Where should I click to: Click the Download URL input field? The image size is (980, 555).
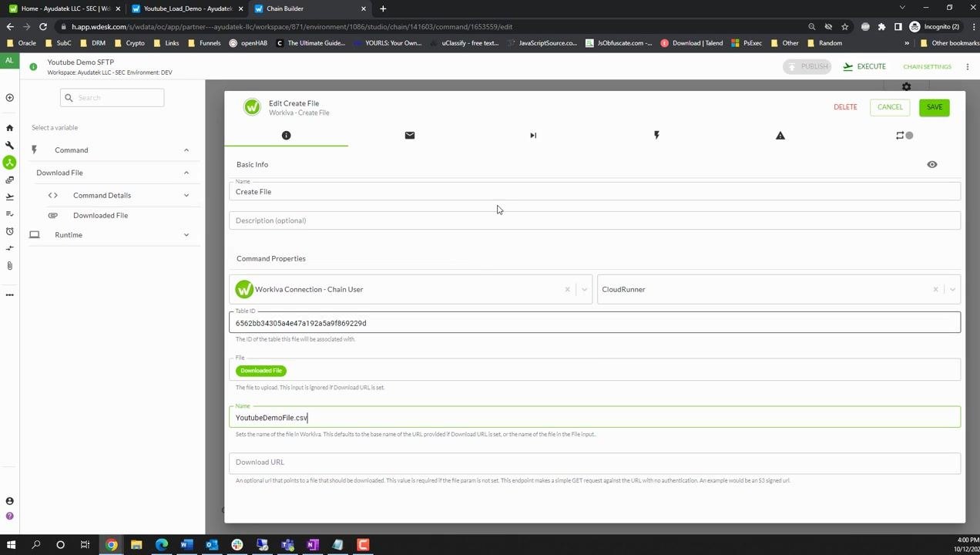point(594,462)
